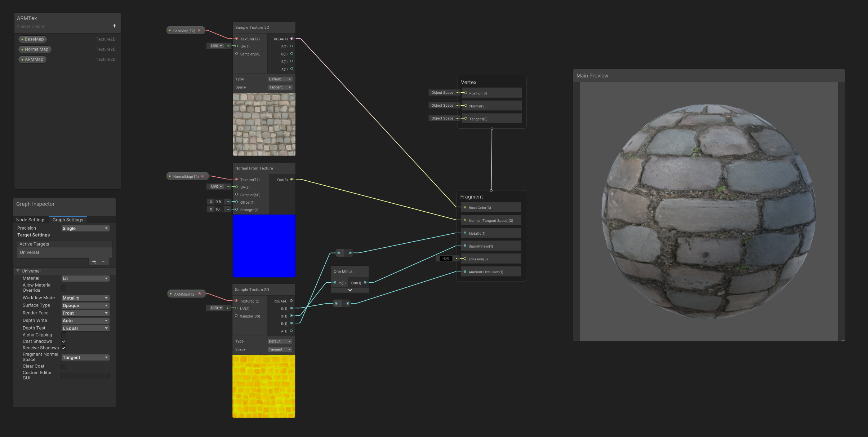
Task: Remove active target with minus icon
Action: pyautogui.click(x=103, y=261)
